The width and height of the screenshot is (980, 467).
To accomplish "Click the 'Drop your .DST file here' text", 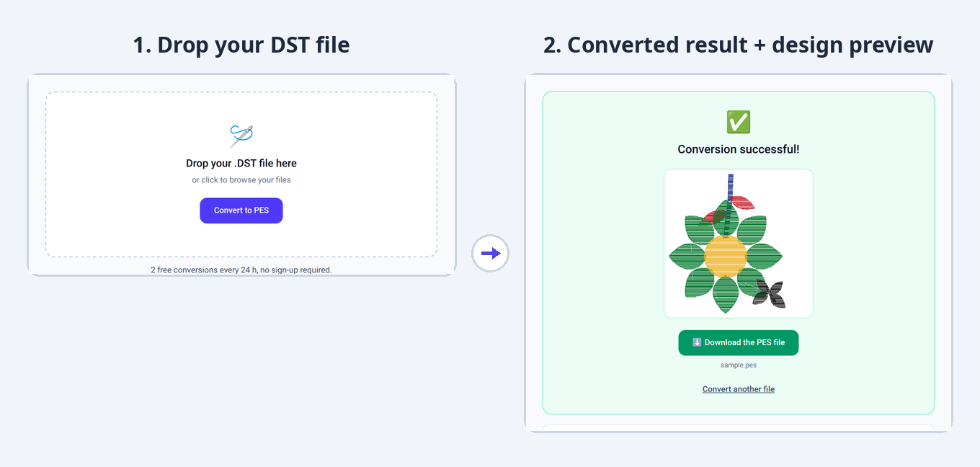I will (x=241, y=164).
